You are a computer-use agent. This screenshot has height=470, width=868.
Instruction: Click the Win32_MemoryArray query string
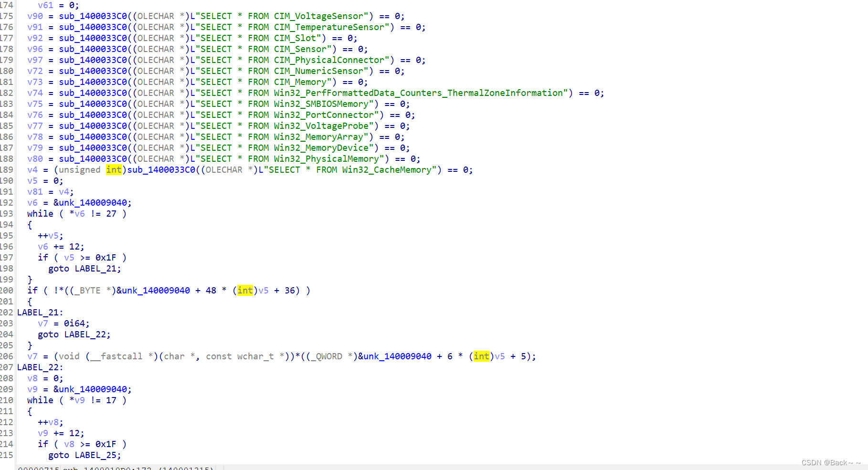(282, 137)
